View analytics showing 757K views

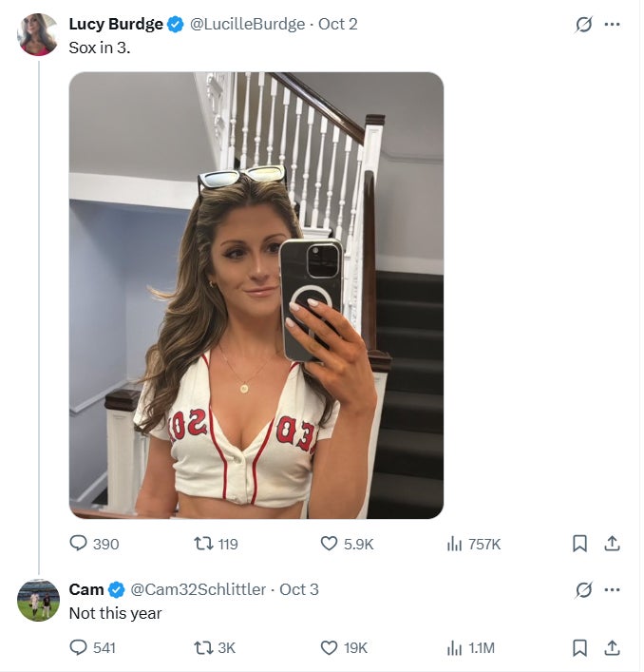[x=455, y=544]
